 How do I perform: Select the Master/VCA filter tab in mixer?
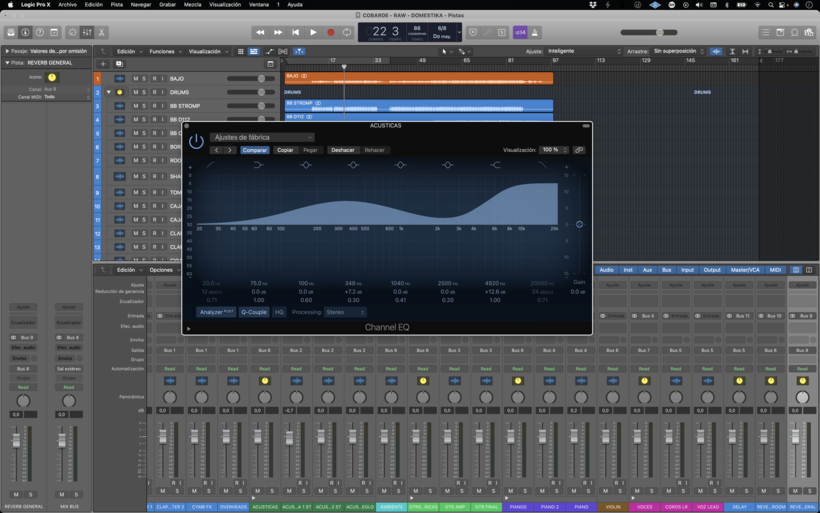[745, 270]
